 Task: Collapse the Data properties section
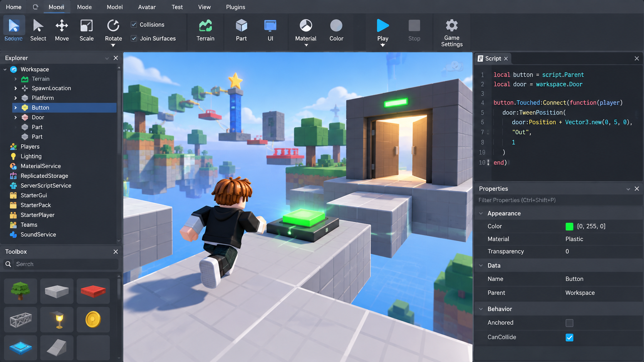point(481,265)
